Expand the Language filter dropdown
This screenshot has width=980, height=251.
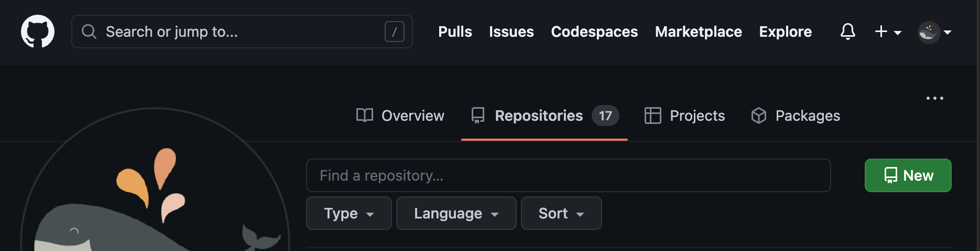point(456,213)
